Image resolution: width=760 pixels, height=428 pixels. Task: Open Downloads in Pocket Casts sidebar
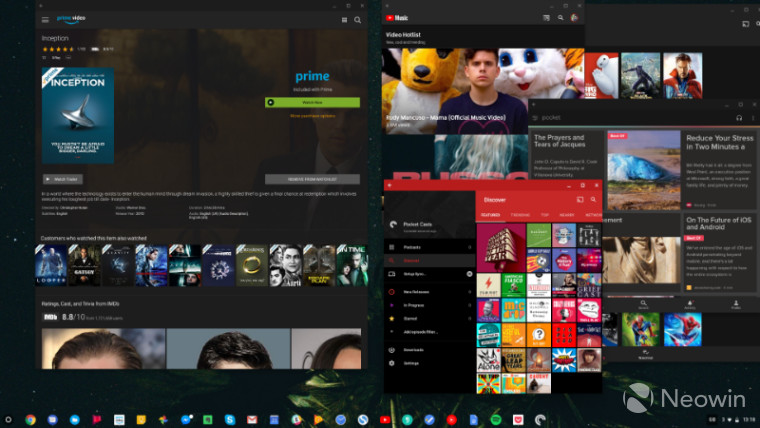429,349
